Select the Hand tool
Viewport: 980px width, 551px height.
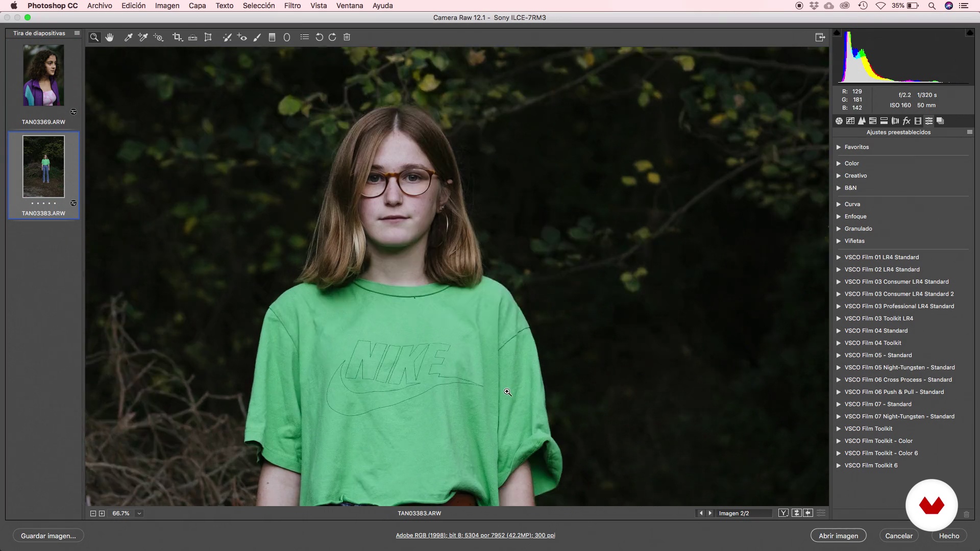click(x=109, y=37)
